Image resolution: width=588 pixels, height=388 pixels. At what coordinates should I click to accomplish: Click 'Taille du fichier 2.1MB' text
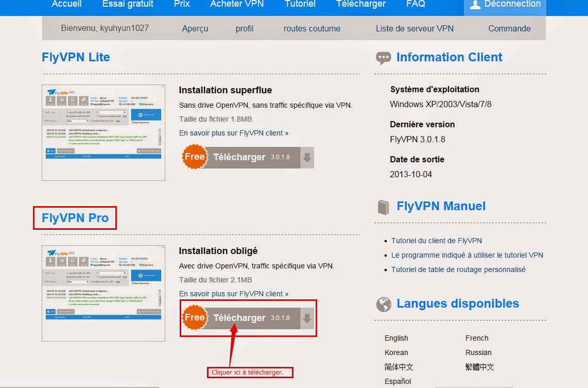pos(215,280)
